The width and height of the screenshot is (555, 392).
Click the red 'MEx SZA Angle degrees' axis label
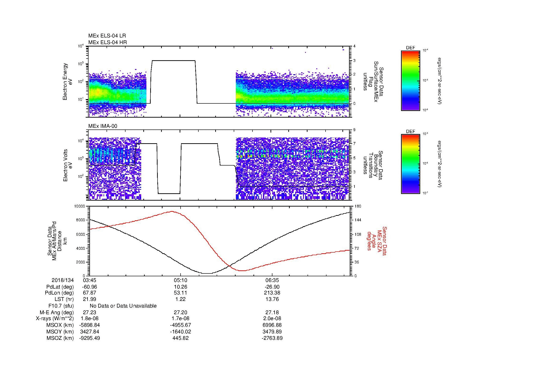tap(377, 241)
